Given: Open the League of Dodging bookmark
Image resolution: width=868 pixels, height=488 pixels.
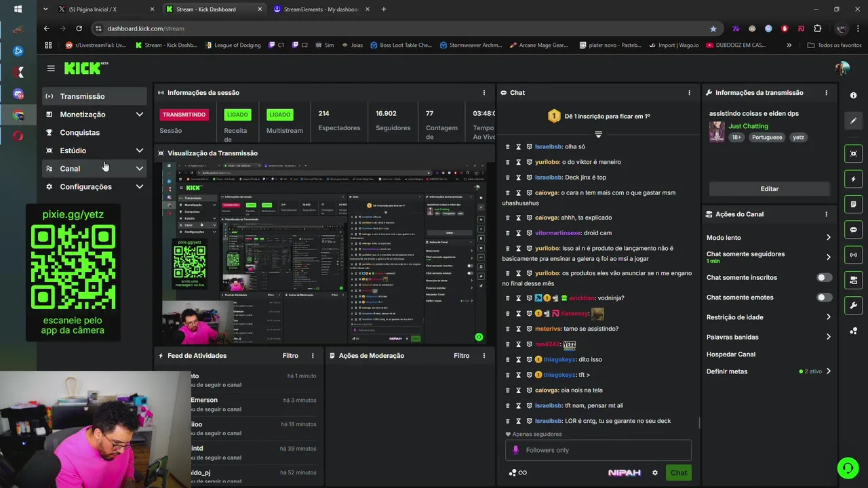Looking at the screenshot, I should click(x=232, y=45).
